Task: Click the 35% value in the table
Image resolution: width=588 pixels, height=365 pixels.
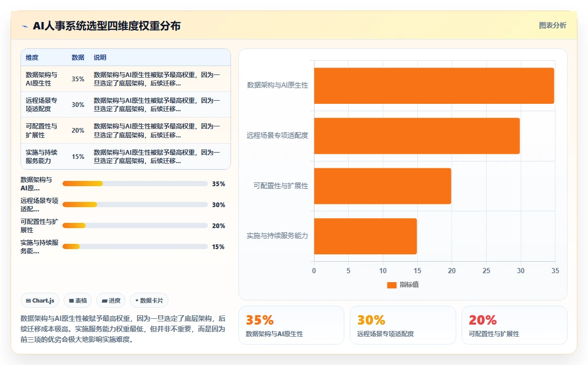Action: click(x=78, y=79)
